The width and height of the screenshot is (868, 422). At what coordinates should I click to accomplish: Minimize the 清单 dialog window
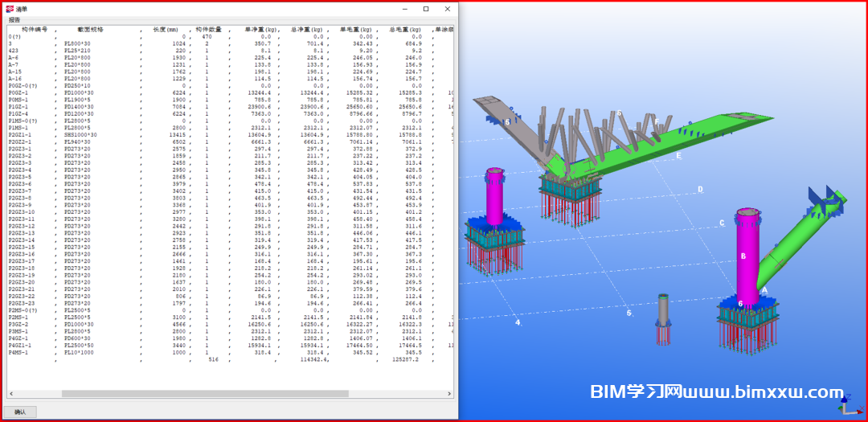pyautogui.click(x=403, y=9)
